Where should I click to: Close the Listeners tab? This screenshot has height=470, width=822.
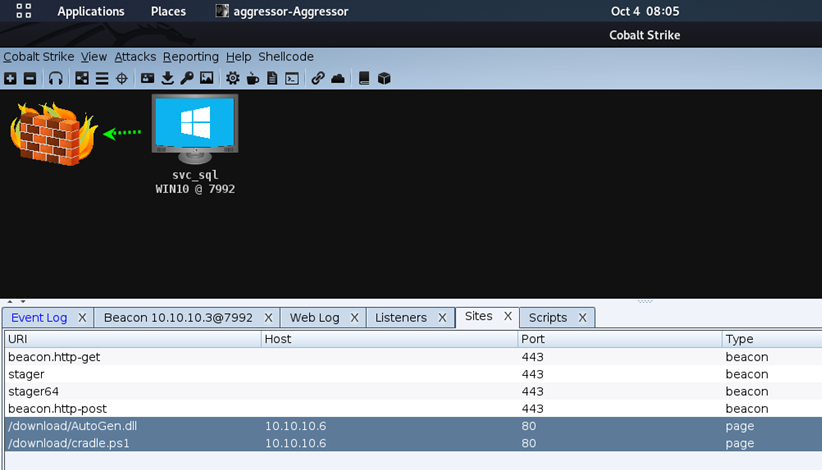click(x=442, y=318)
